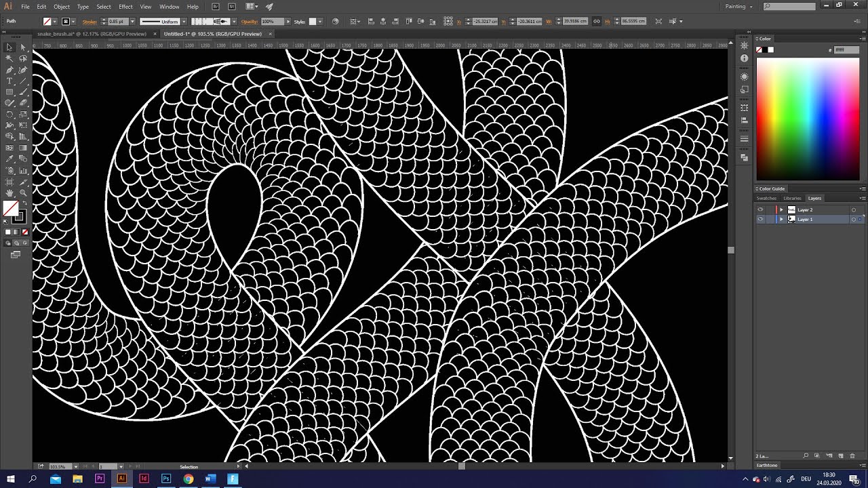The width and height of the screenshot is (868, 488).
Task: Switch to the Swatches panel tab
Action: point(766,199)
